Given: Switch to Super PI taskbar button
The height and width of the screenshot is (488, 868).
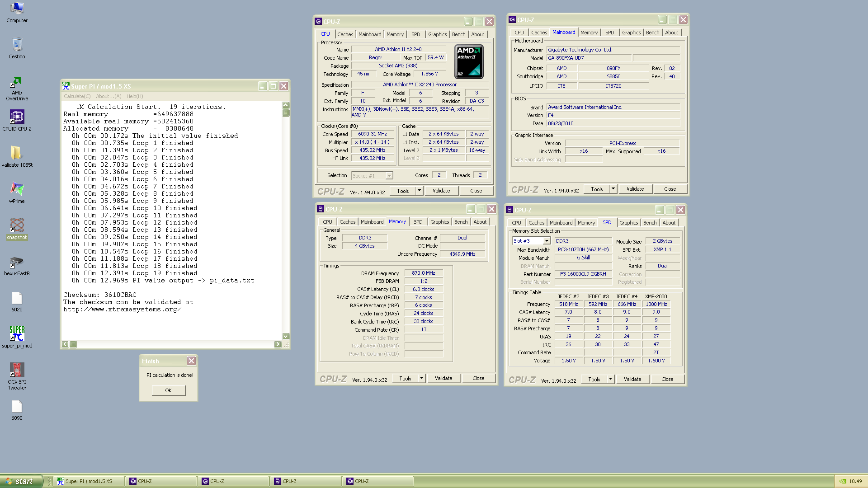Looking at the screenshot, I should click(x=89, y=481).
